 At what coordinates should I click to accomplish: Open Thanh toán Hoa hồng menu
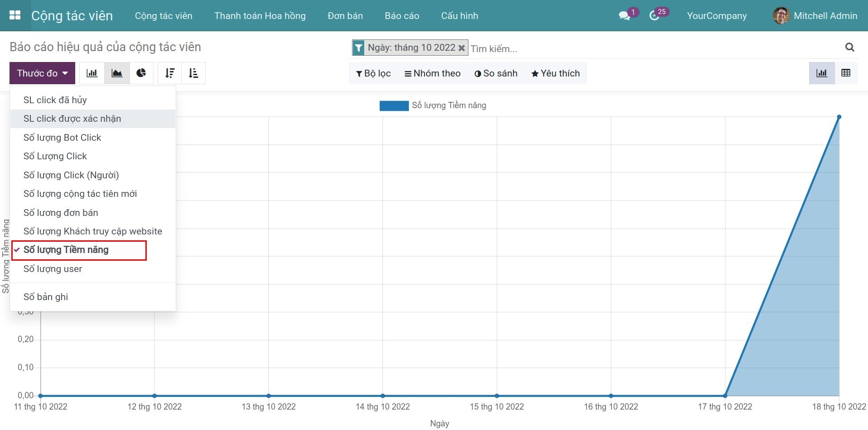click(260, 16)
